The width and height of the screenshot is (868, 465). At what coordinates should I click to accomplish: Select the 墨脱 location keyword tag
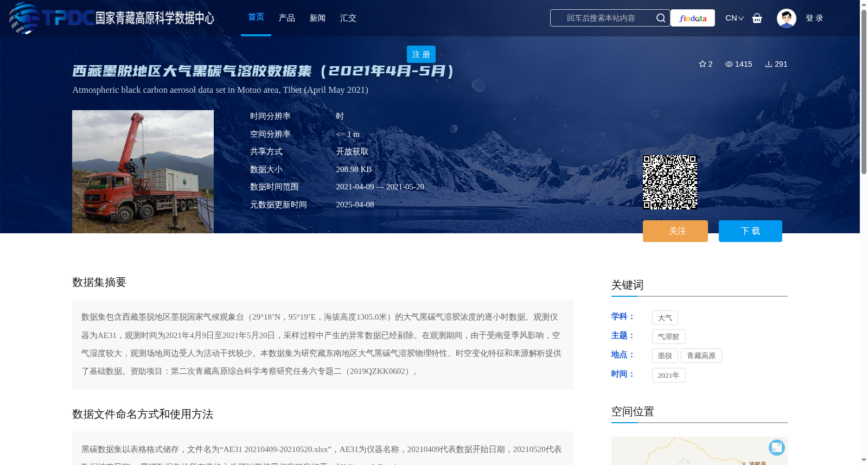(x=665, y=356)
